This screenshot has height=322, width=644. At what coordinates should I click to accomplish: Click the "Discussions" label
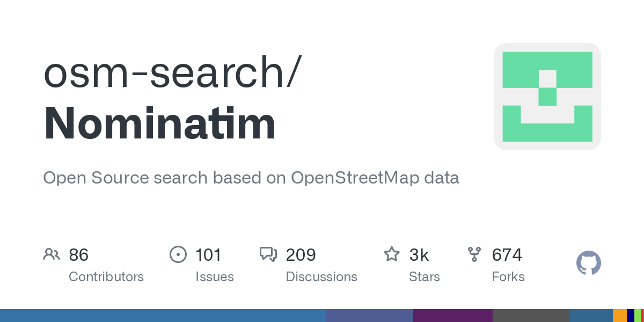[x=321, y=277]
